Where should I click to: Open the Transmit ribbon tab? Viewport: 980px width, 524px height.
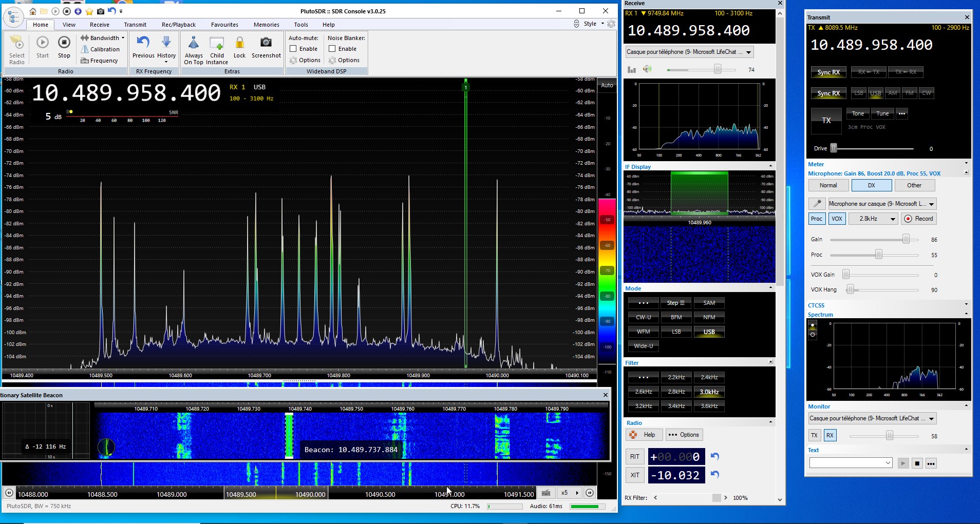(135, 25)
